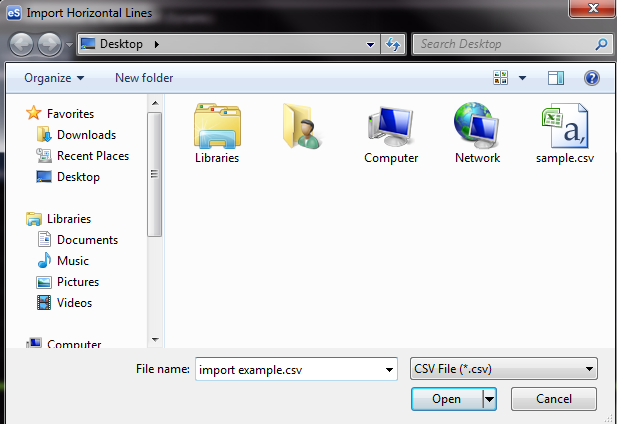Select Recent Places in the navigation pane

pos(83,156)
